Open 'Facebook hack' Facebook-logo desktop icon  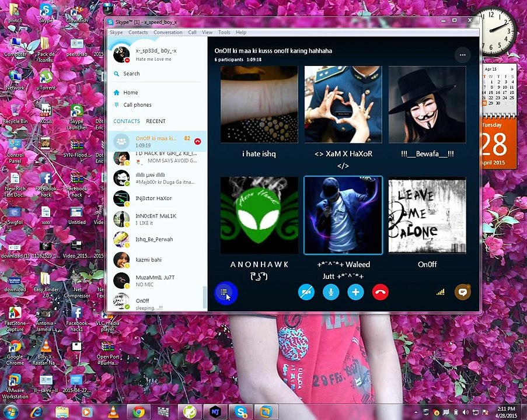(x=46, y=185)
